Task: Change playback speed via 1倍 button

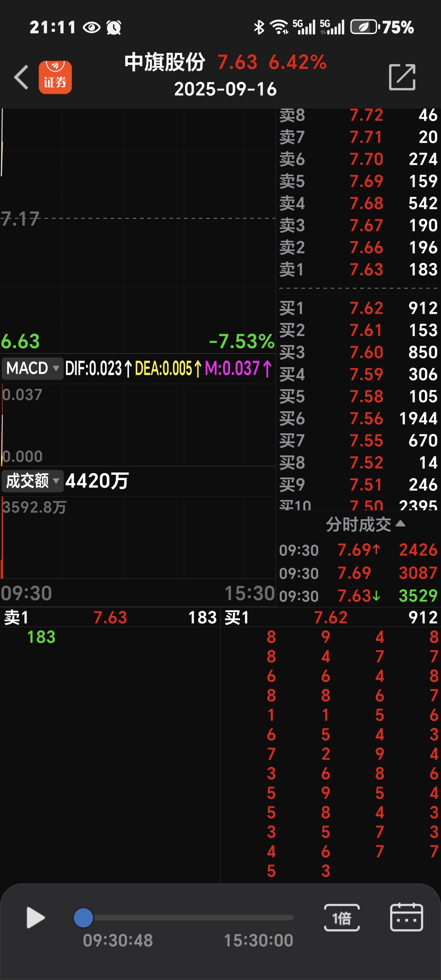Action: (x=342, y=917)
